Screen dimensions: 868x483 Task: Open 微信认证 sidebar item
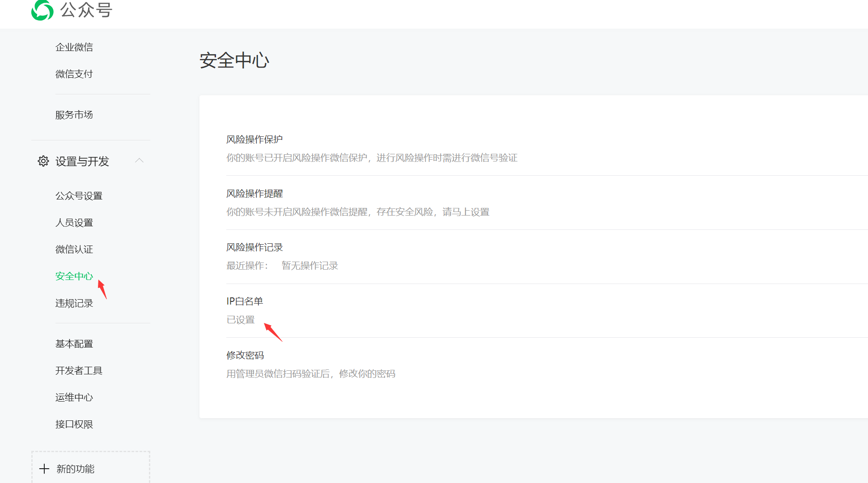coord(74,250)
